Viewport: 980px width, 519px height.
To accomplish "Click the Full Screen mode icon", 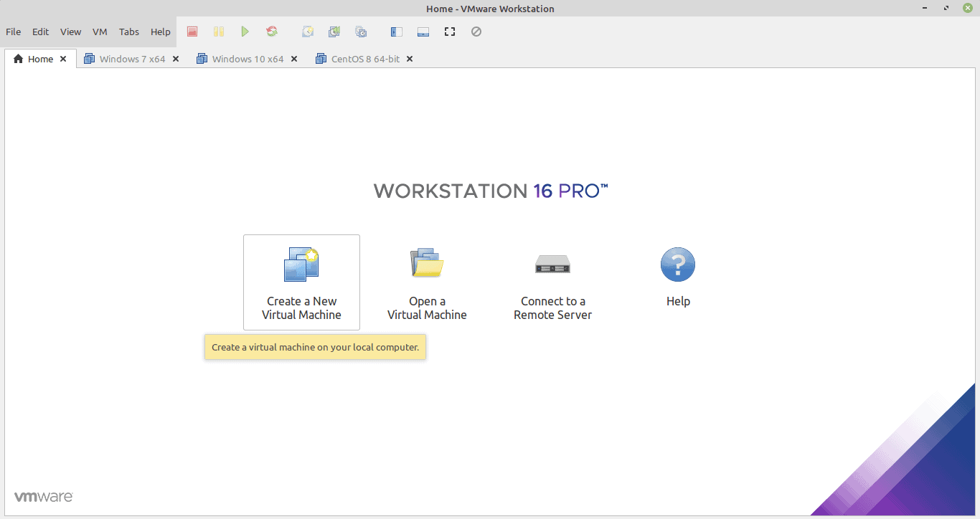I will coord(450,32).
